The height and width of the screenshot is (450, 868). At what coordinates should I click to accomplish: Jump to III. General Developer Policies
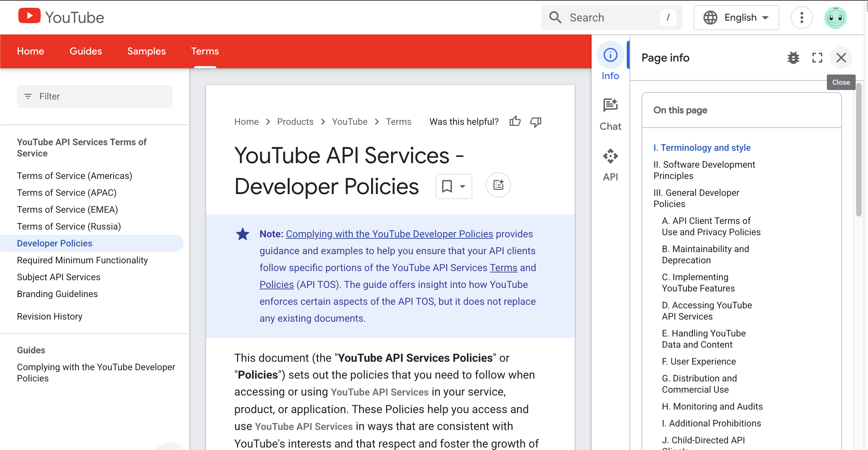pyautogui.click(x=696, y=198)
